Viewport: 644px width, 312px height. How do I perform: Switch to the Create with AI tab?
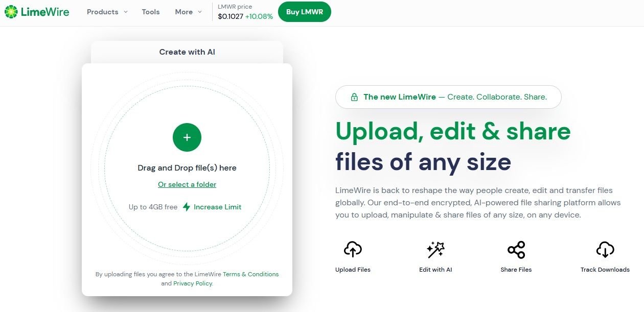(187, 52)
